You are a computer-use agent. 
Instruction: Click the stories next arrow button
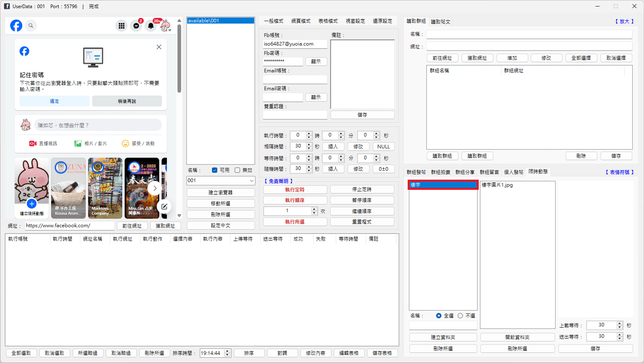pyautogui.click(x=154, y=188)
